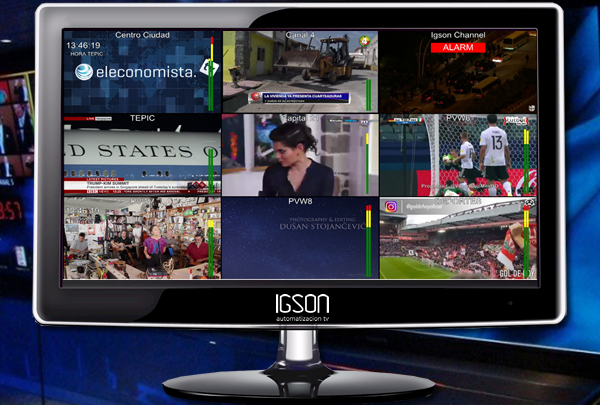Screen dimensions: 600x405
Task: Click the 13:46:19 clock readout
Action: point(83,45)
